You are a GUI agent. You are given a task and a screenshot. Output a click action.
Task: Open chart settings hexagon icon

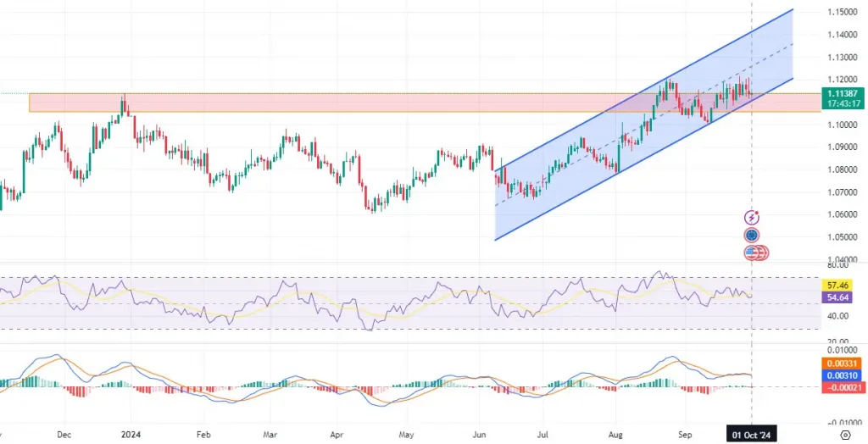pos(845,434)
